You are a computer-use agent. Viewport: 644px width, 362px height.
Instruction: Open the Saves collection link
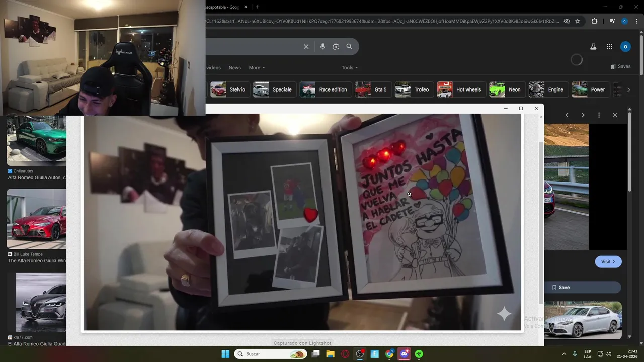(620, 66)
